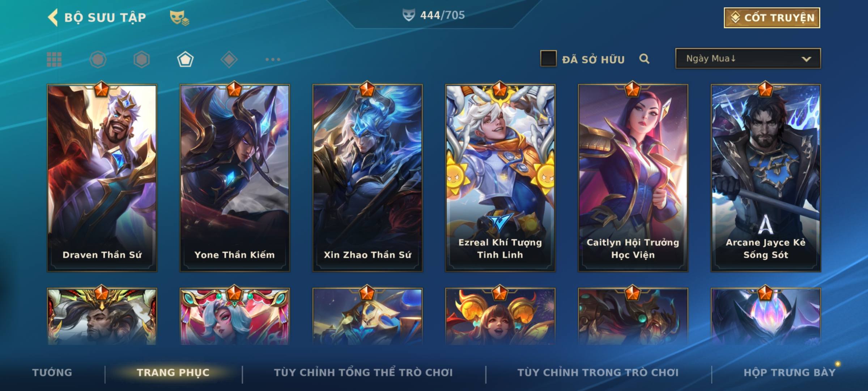868x391 pixels.
Task: Open the three-dots more filters icon
Action: (273, 59)
